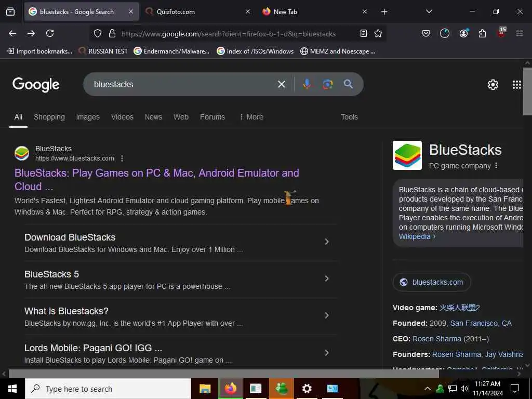Select Forums search filter
Screen dimensions: 532x399
click(x=212, y=117)
